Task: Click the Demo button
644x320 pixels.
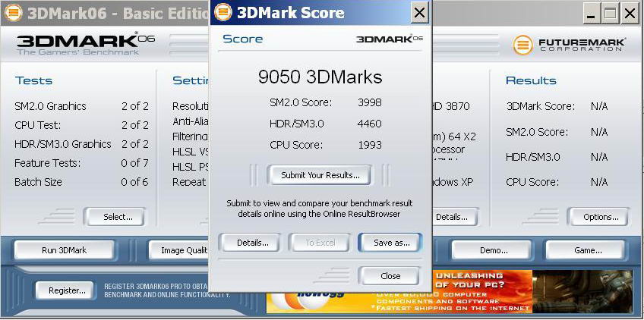Action: coord(492,250)
